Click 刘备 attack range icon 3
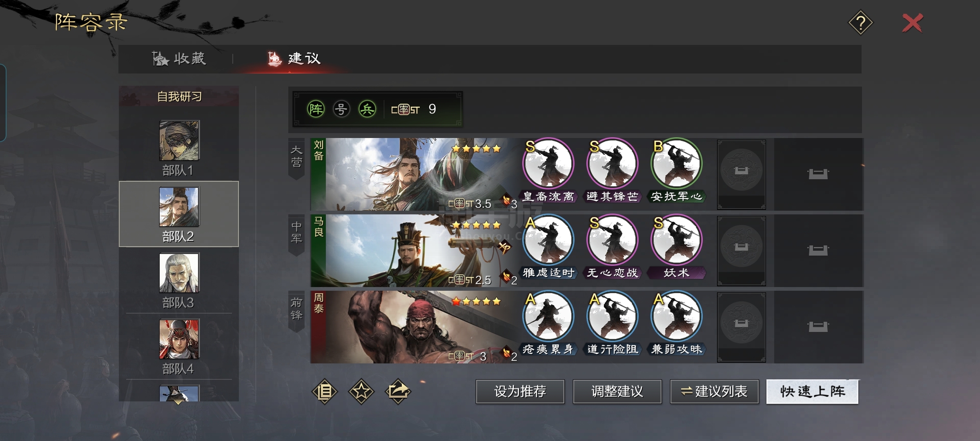This screenshot has height=441, width=980. pyautogui.click(x=509, y=202)
